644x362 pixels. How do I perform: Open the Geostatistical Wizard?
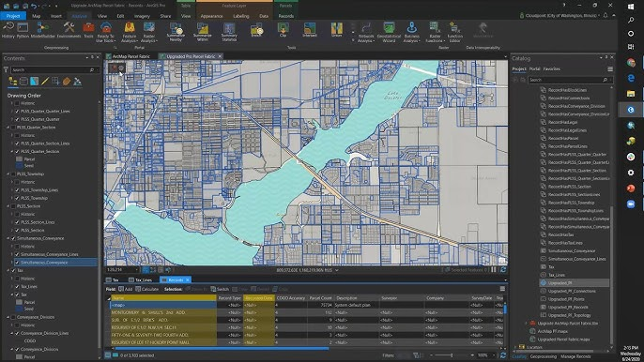point(389,32)
